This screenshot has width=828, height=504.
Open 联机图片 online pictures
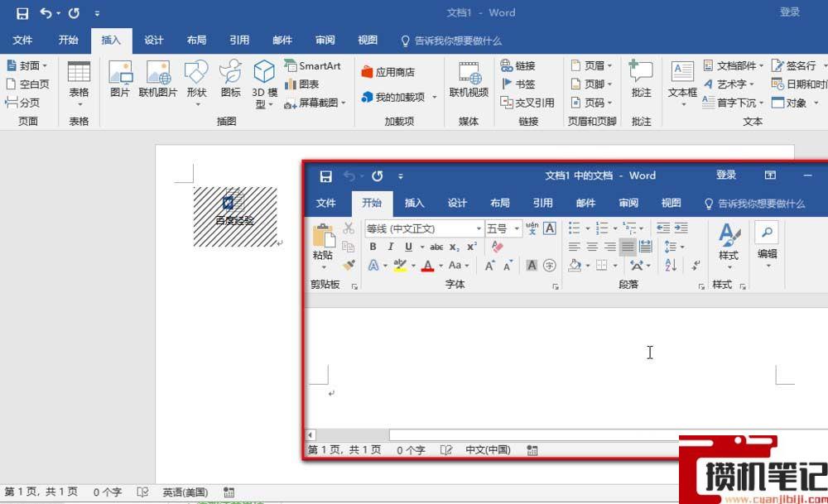(158, 79)
